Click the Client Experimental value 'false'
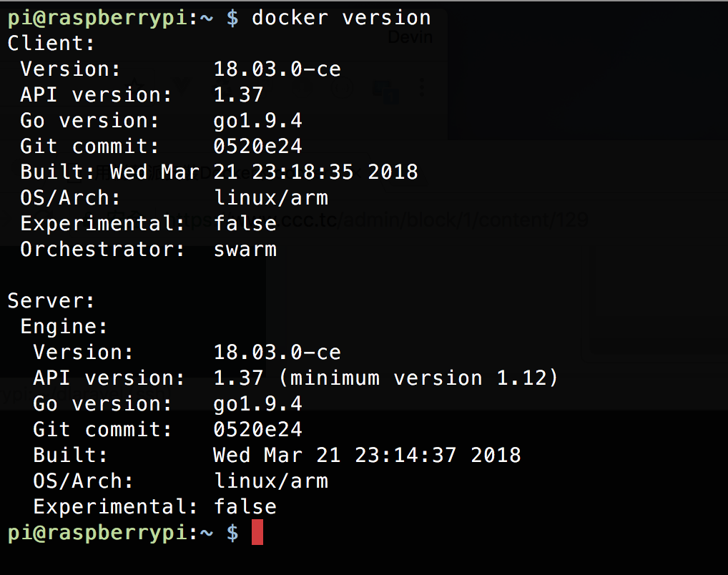This screenshot has height=575, width=728. click(245, 224)
